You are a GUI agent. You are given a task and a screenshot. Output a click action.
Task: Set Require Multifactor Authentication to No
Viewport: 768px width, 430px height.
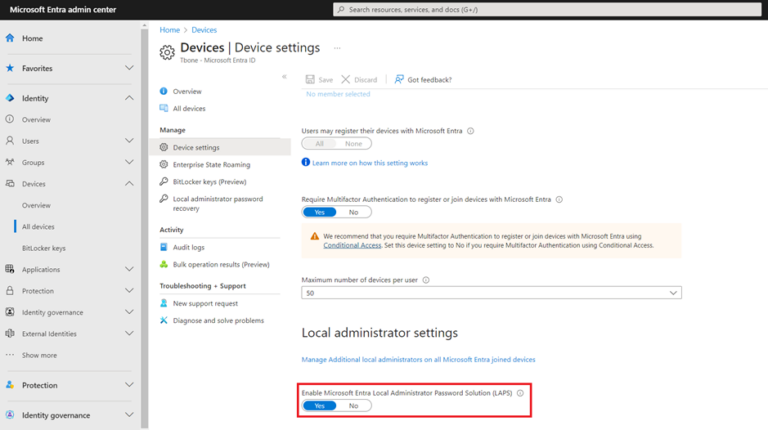[x=353, y=212]
